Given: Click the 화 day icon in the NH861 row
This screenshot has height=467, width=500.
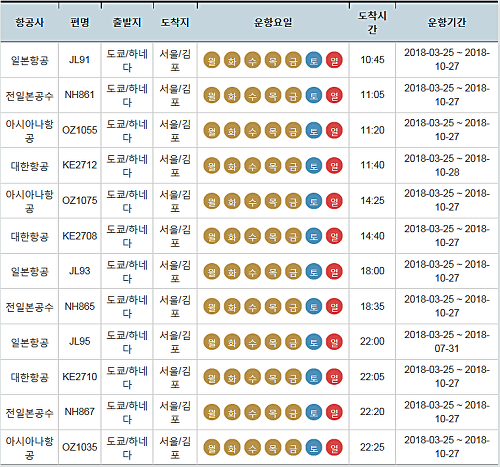Looking at the screenshot, I should [x=232, y=95].
